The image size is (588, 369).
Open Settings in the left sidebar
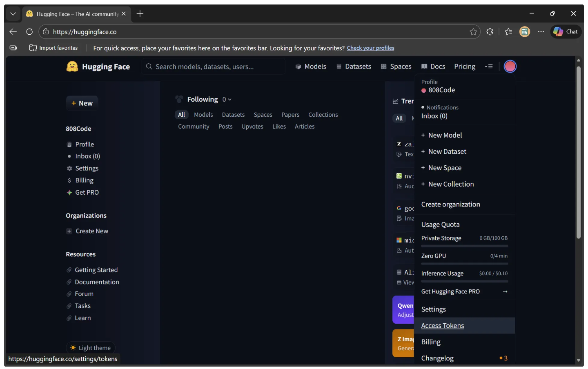coord(82,168)
